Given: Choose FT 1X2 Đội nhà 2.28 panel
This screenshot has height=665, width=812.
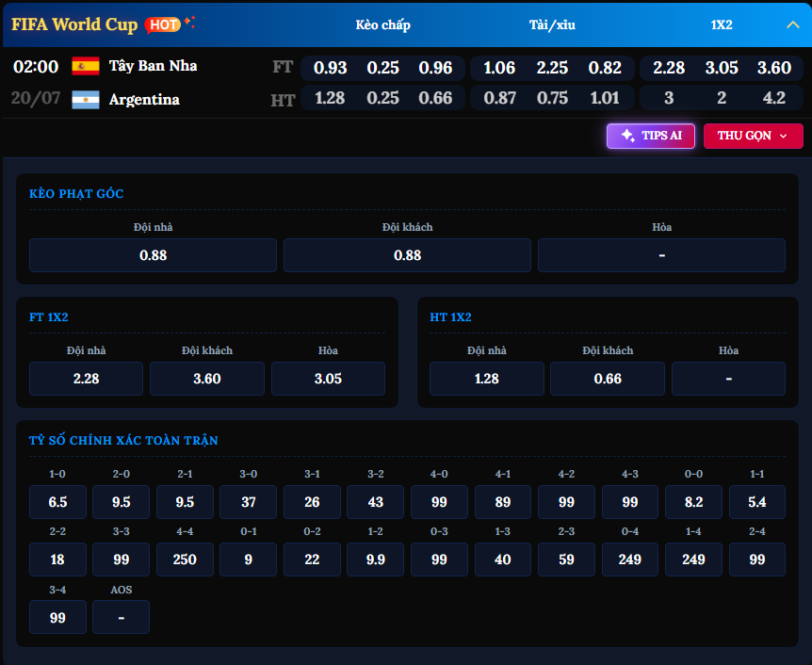Looking at the screenshot, I should pyautogui.click(x=86, y=379).
